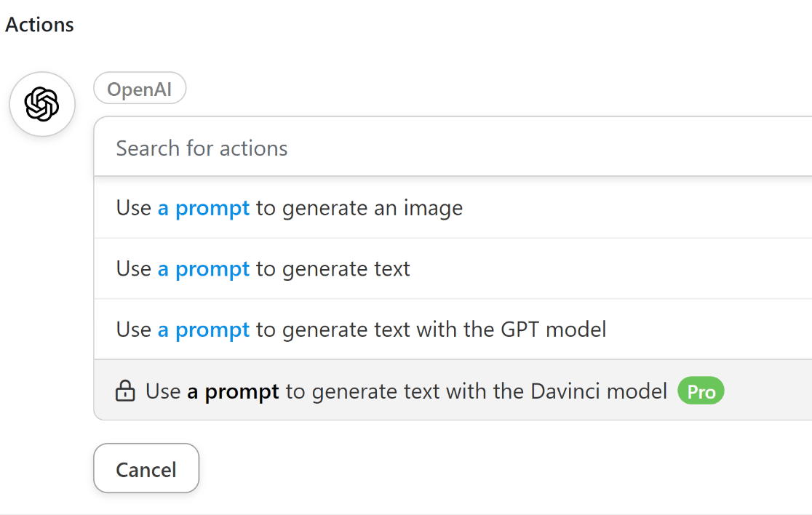Click the green Pro badge
Image resolution: width=812 pixels, height=515 pixels.
(701, 391)
